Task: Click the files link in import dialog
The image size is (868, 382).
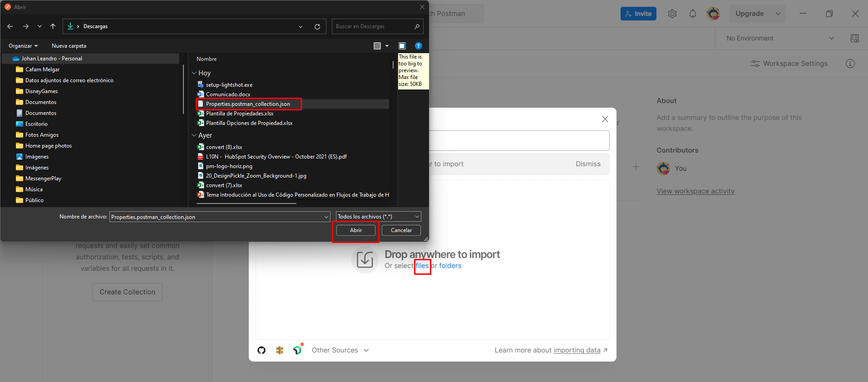Action: tap(422, 266)
